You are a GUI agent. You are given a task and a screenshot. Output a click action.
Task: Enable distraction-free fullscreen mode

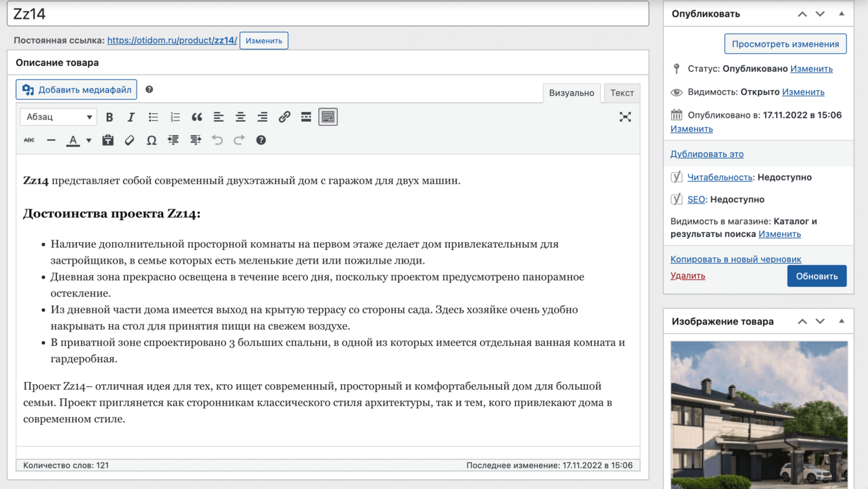(625, 117)
